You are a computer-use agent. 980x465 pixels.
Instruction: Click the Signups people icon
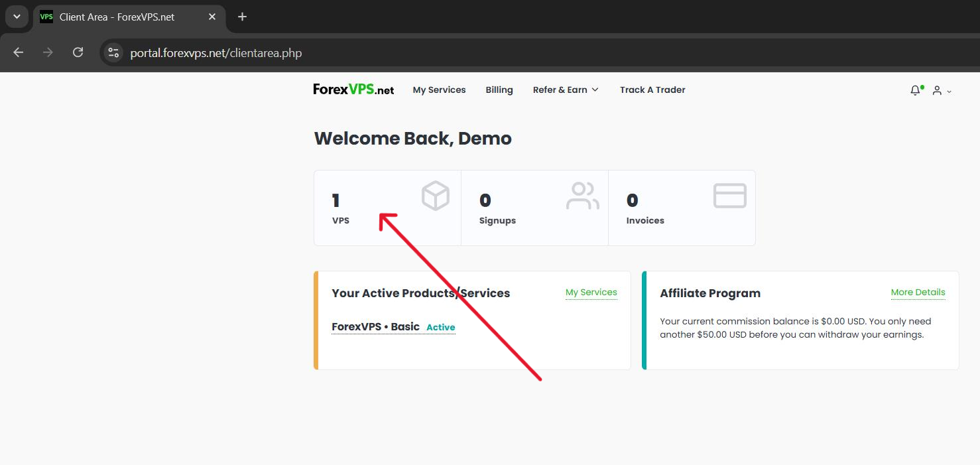(582, 196)
